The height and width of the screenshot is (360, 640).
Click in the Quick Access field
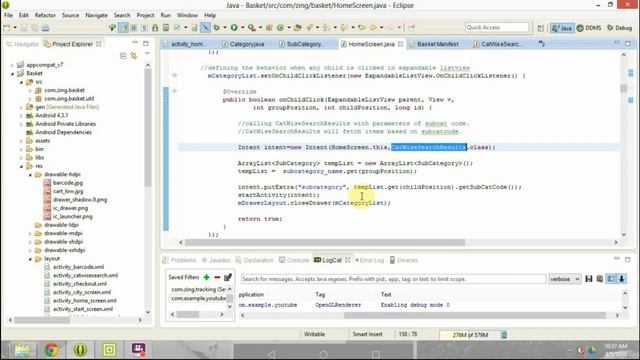click(x=497, y=27)
